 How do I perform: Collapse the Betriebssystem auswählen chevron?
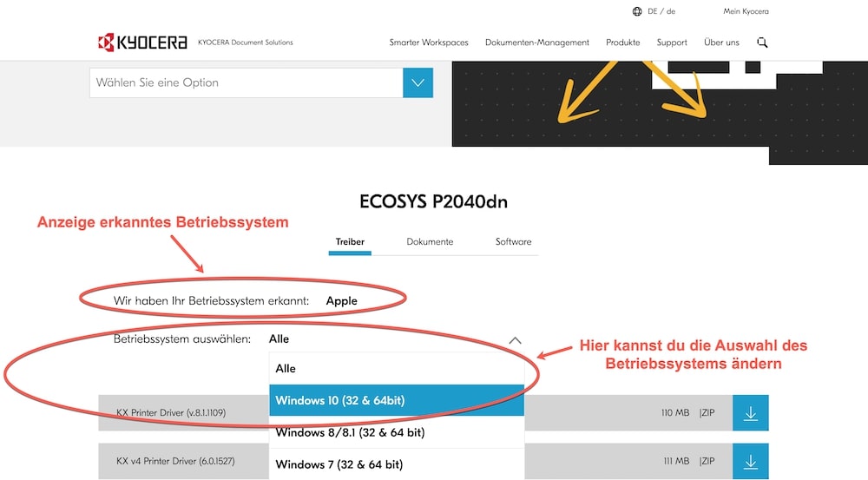pyautogui.click(x=515, y=340)
